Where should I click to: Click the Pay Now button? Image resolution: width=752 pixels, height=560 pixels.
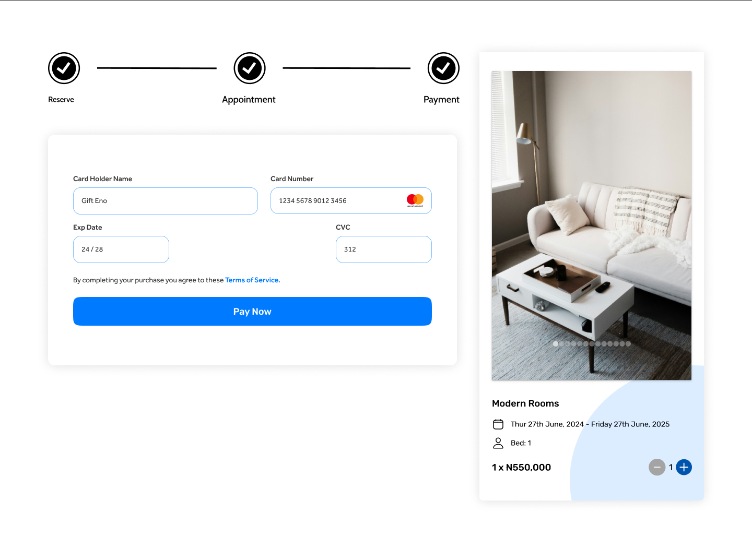(252, 312)
